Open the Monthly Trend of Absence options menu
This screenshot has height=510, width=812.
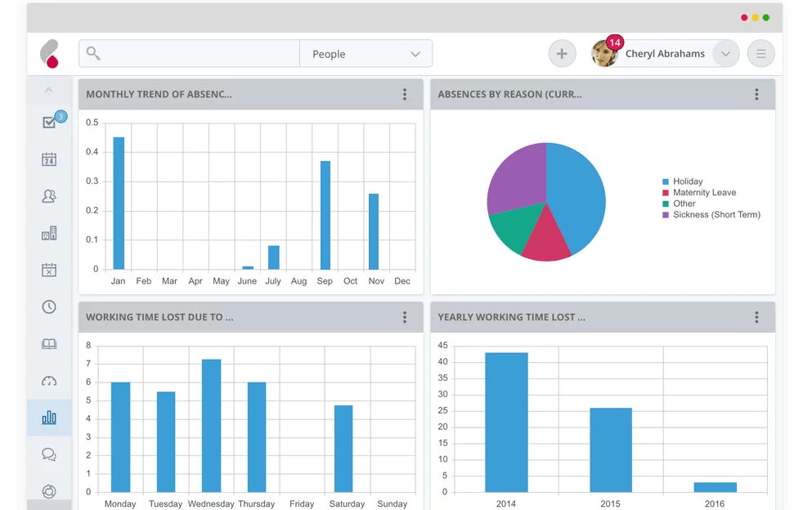click(404, 94)
